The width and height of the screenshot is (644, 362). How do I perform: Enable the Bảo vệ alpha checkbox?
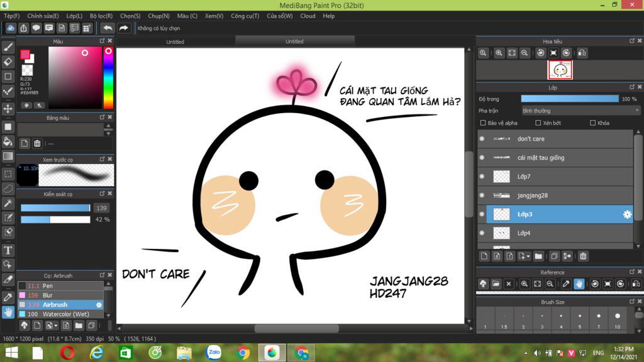pos(483,123)
